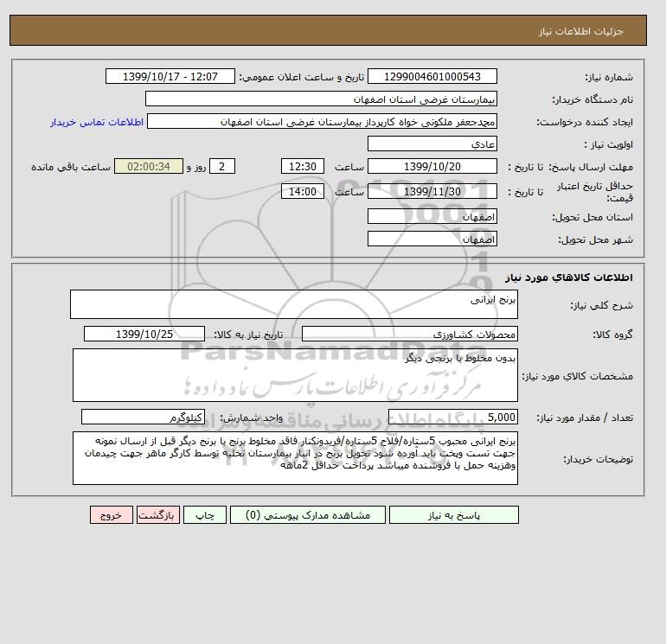Viewport: 666px width, 644px height.
Task: Click the validity time field 14:00
Action: pos(303,191)
